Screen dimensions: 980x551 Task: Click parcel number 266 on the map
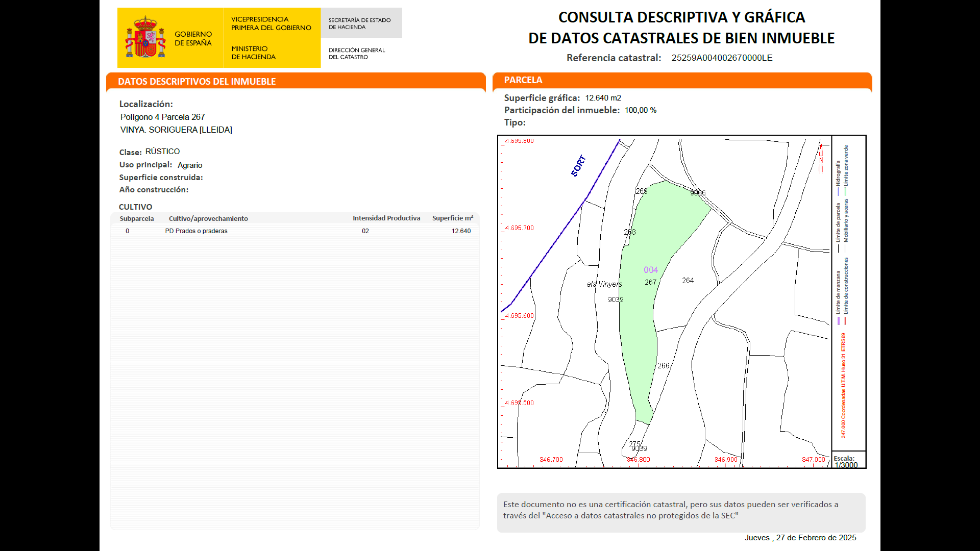pyautogui.click(x=663, y=366)
